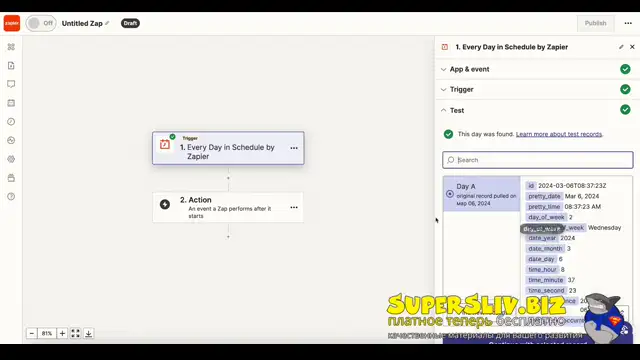Click the test record Search field
Image resolution: width=640 pixels, height=360 pixels.
click(x=538, y=160)
